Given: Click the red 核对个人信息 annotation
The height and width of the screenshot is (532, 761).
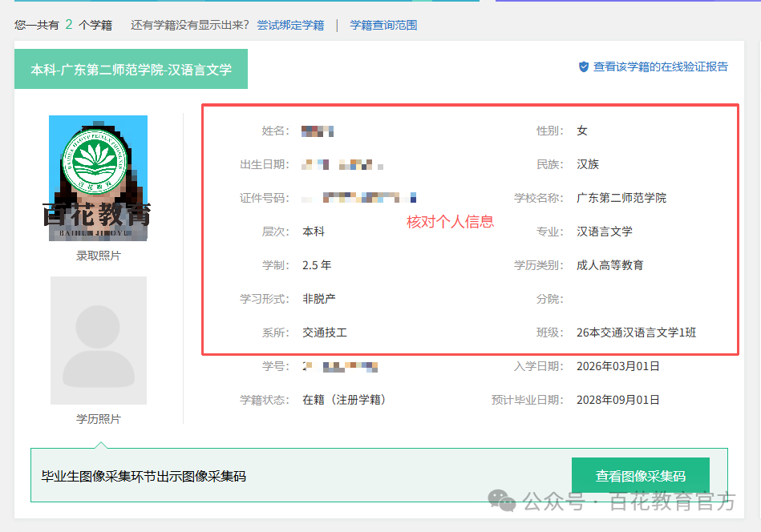Looking at the screenshot, I should point(450,222).
